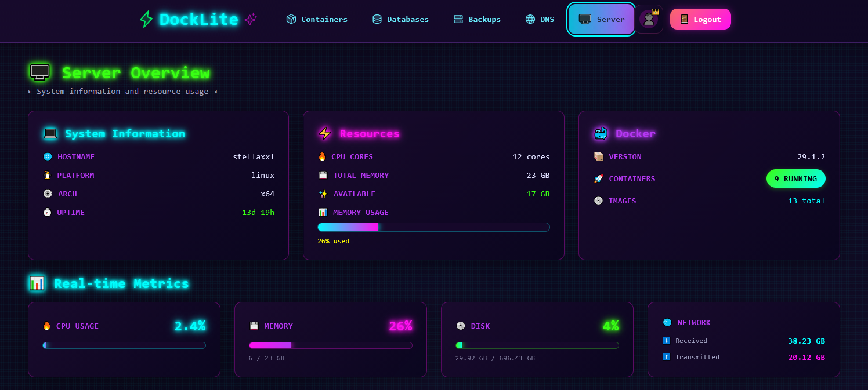Click the Memory Usage progress bar in Resources
The width and height of the screenshot is (868, 390).
pyautogui.click(x=433, y=227)
